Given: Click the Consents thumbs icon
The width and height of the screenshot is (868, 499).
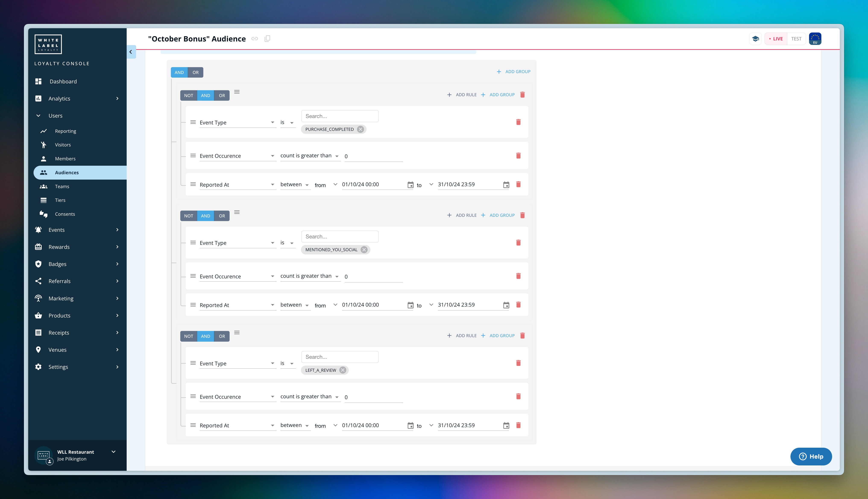Looking at the screenshot, I should tap(44, 214).
